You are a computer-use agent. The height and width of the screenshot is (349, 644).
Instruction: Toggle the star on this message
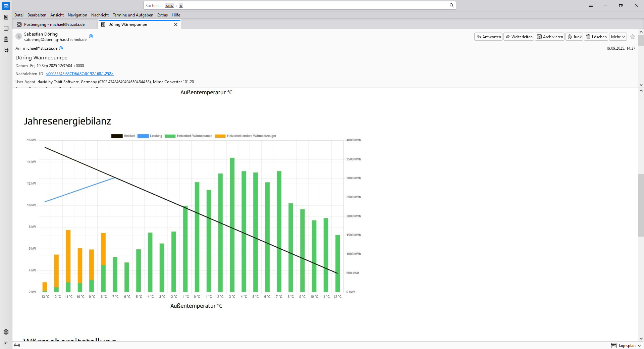(633, 37)
